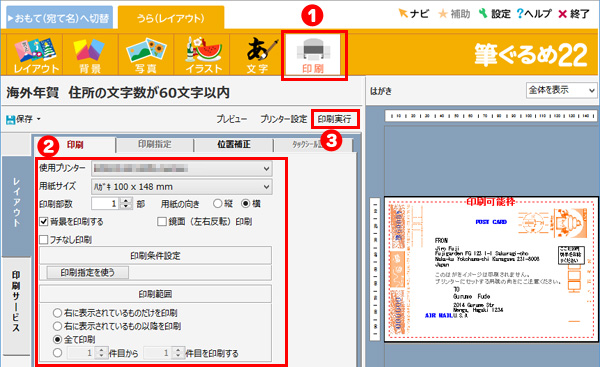Open プリンター設定
The width and height of the screenshot is (600, 367).
pyautogui.click(x=284, y=119)
